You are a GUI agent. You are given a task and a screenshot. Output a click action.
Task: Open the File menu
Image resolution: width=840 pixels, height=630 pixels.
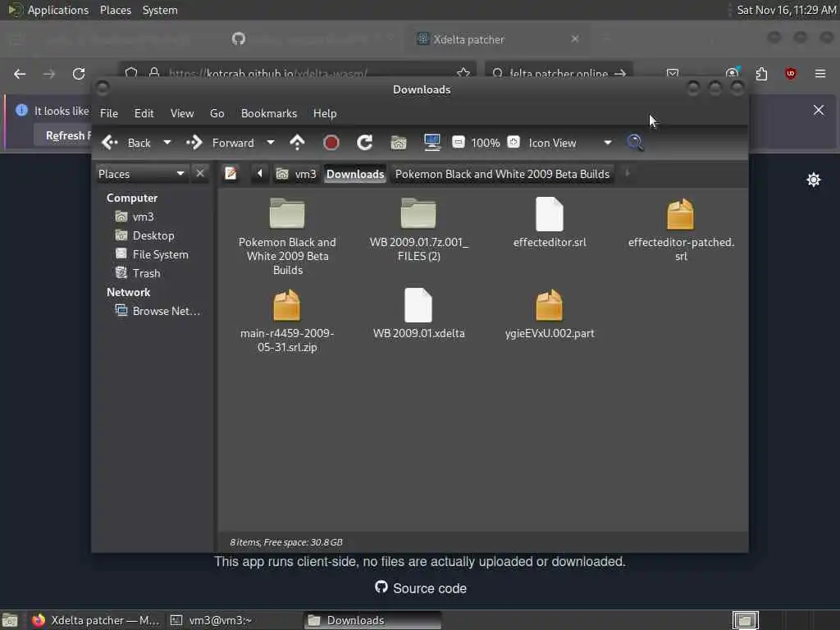pos(109,113)
